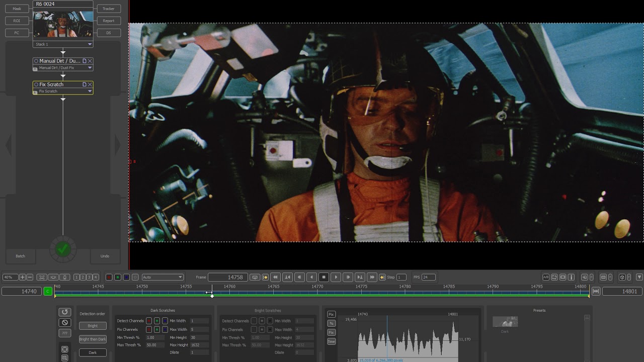
Task: Remove the Manual Dirt / Dust node
Action: coord(90,61)
